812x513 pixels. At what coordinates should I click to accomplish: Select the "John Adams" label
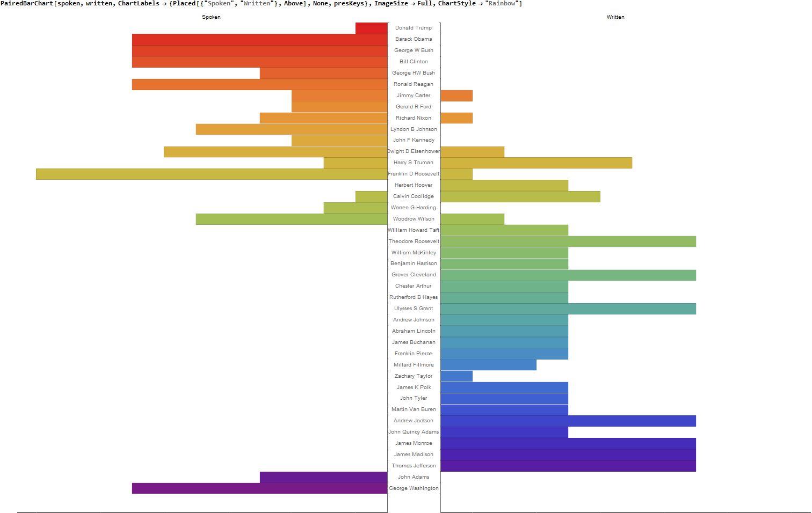(414, 477)
